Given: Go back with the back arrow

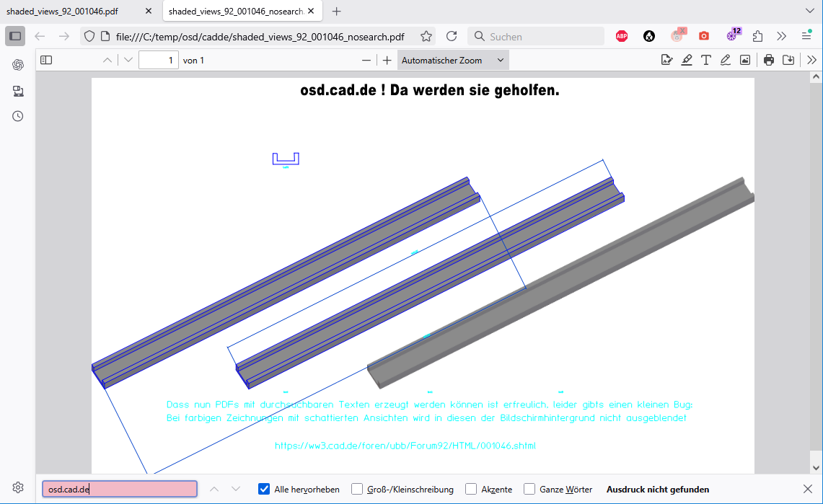Looking at the screenshot, I should [40, 36].
